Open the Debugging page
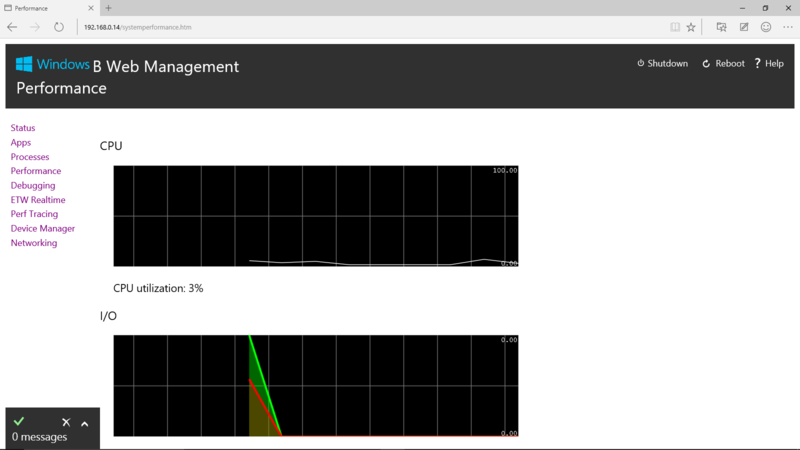Viewport: 800px width, 450px height. tap(33, 185)
